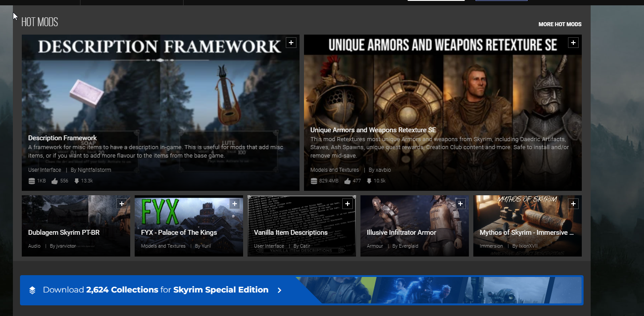Click plus icon on Illusive Infiltrator Armor tile
Image resolution: width=644 pixels, height=316 pixels.
(460, 203)
